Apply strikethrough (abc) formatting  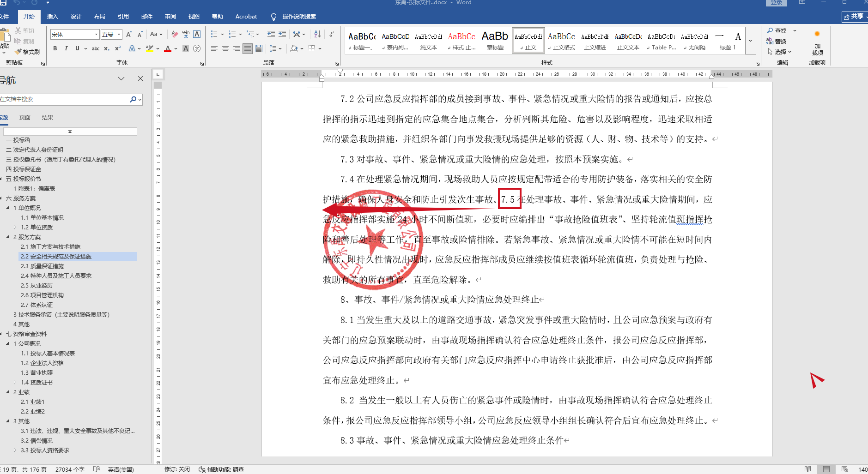coord(96,48)
